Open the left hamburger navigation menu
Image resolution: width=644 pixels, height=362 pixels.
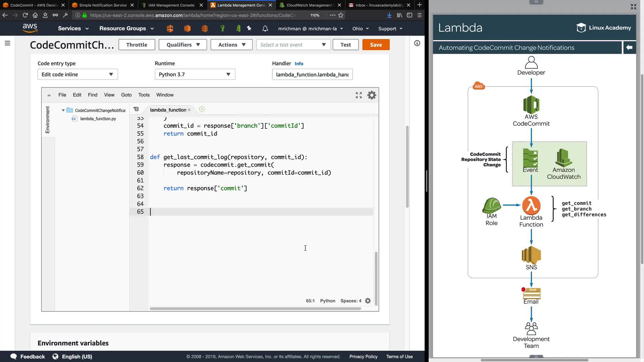pos(7,43)
